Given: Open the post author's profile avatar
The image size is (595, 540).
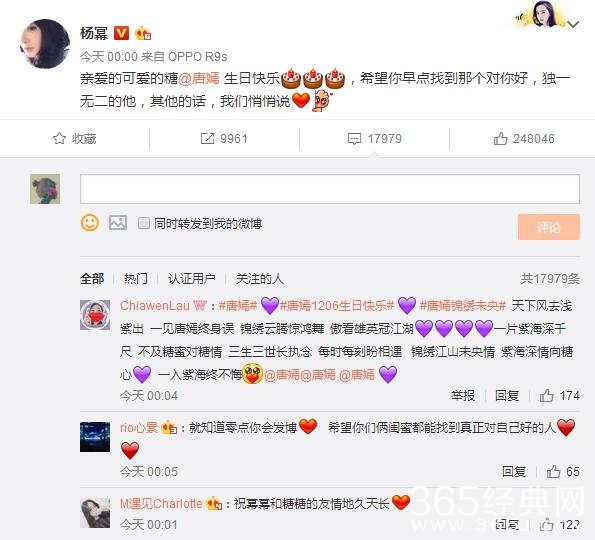Looking at the screenshot, I should tap(45, 44).
